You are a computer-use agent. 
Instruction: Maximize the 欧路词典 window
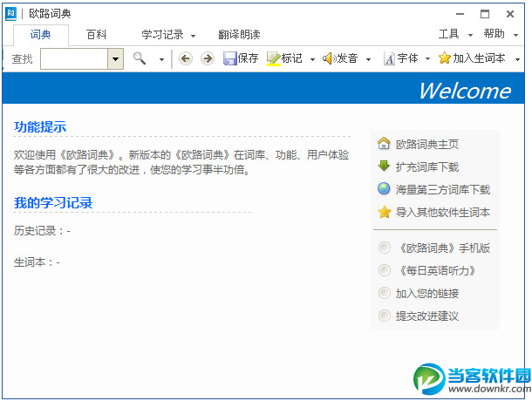click(485, 14)
